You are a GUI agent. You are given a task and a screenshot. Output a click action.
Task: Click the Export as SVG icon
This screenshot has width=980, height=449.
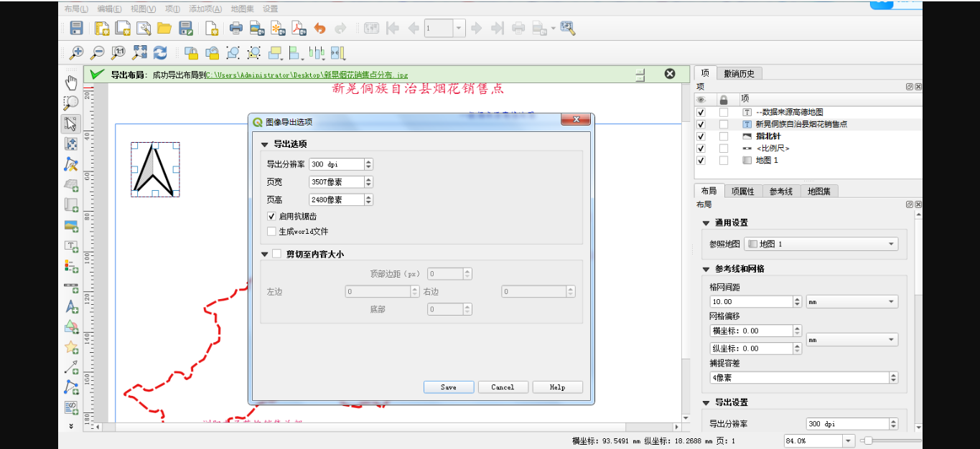point(278,29)
